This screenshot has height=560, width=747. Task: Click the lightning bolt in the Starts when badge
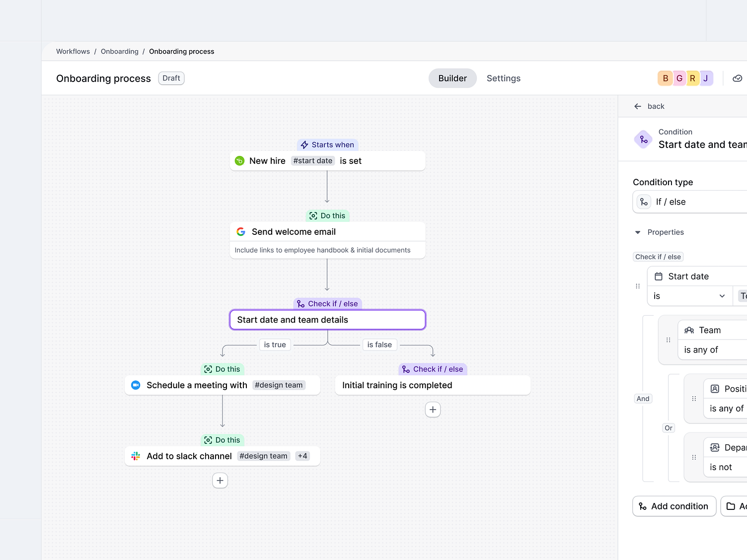[304, 144]
